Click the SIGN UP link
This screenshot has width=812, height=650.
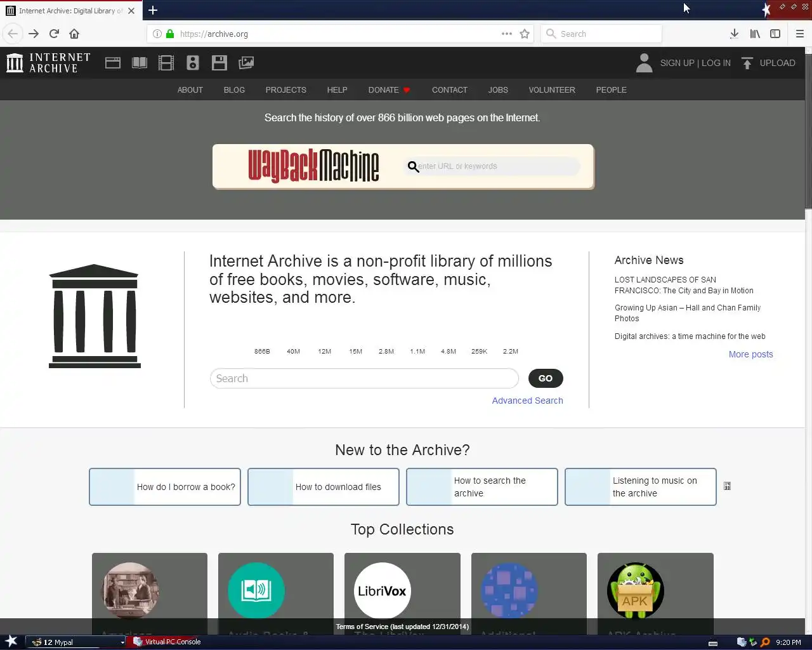677,63
